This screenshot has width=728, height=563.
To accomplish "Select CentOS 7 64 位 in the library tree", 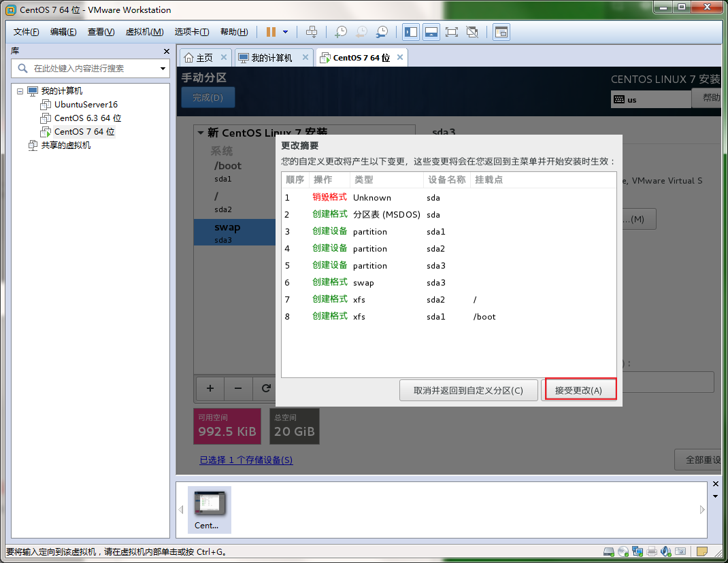I will point(84,132).
